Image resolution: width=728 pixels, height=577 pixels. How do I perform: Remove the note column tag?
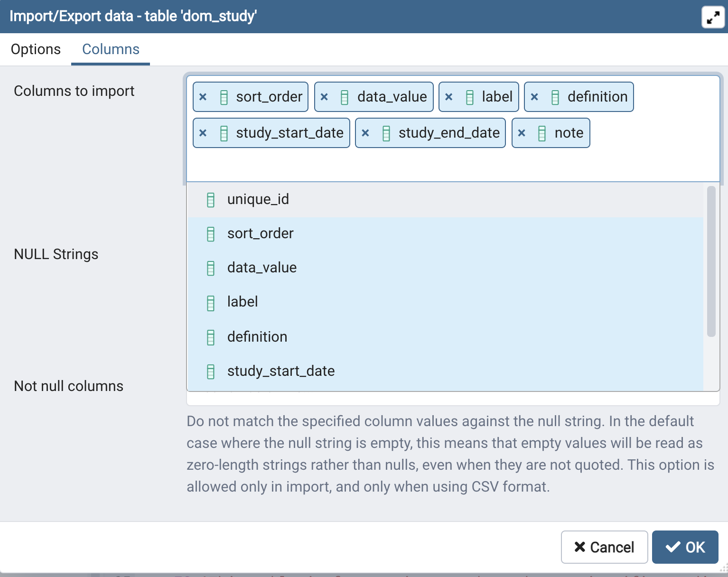(x=522, y=133)
